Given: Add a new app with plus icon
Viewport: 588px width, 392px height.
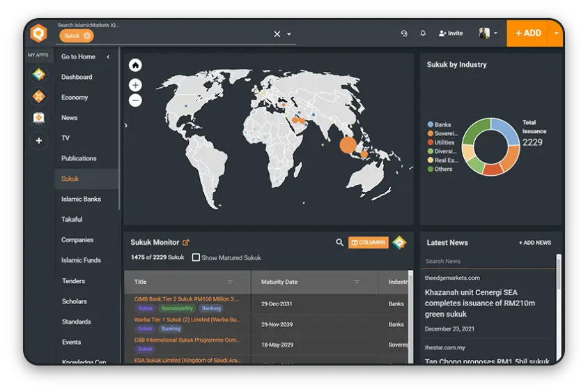Looking at the screenshot, I should [x=38, y=140].
